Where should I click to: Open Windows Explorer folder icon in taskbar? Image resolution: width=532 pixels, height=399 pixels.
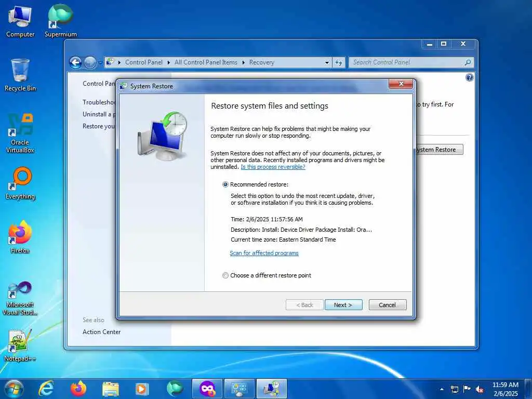pyautogui.click(x=111, y=389)
